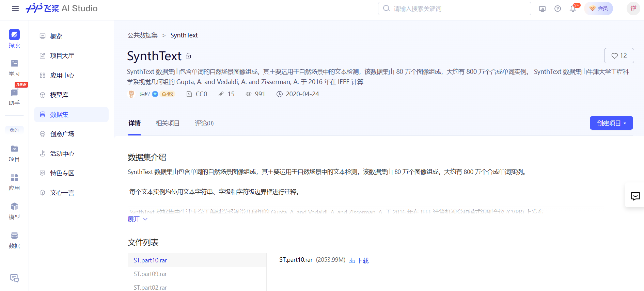Click the PaddlePaddle AI Studio logo

(62, 8)
